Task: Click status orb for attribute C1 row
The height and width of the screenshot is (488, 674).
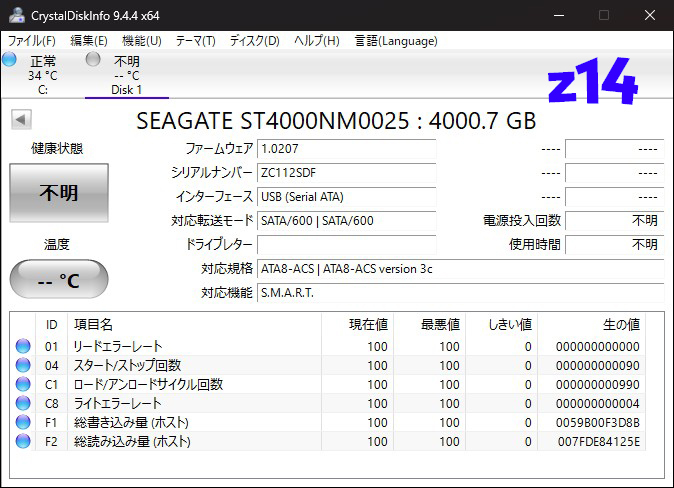Action: [23, 385]
